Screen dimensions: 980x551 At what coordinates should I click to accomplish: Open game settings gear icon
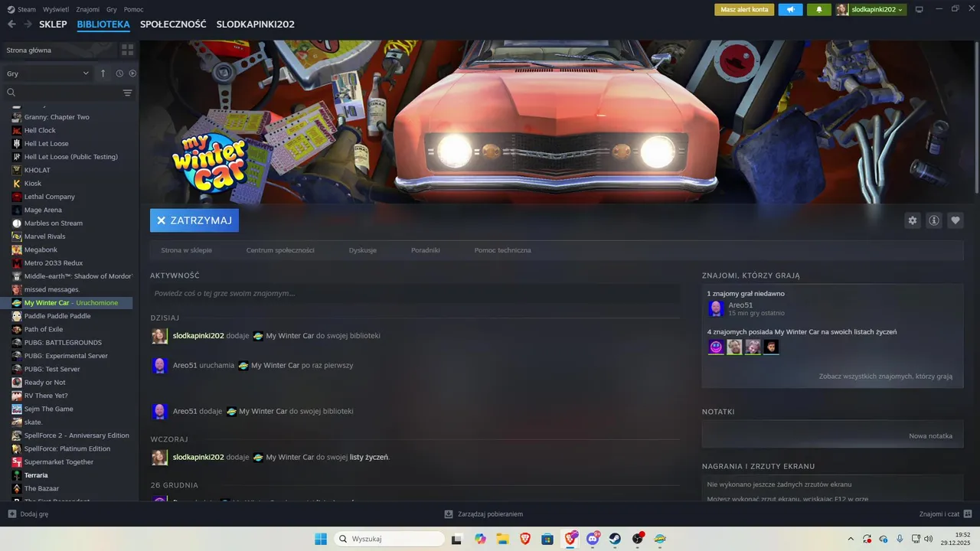(912, 220)
